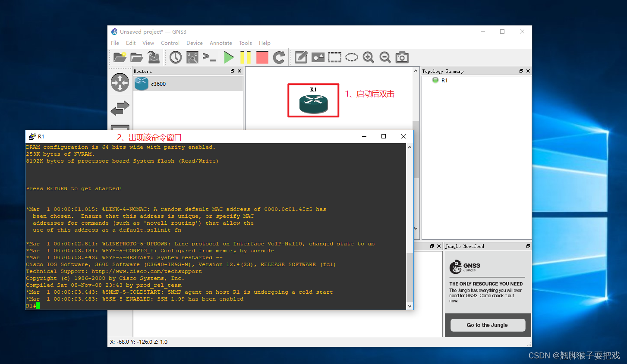The height and width of the screenshot is (364, 627).
Task: Click the Zoom out magnifier icon
Action: click(x=385, y=57)
